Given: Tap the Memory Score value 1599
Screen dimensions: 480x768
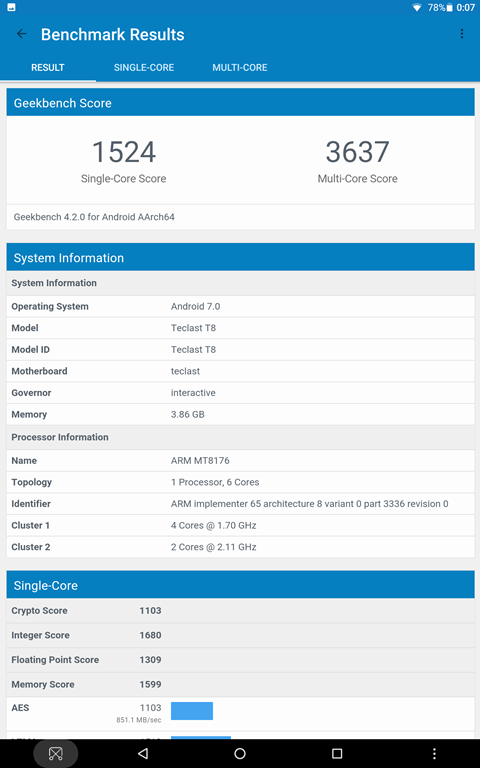Looking at the screenshot, I should click(150, 684).
